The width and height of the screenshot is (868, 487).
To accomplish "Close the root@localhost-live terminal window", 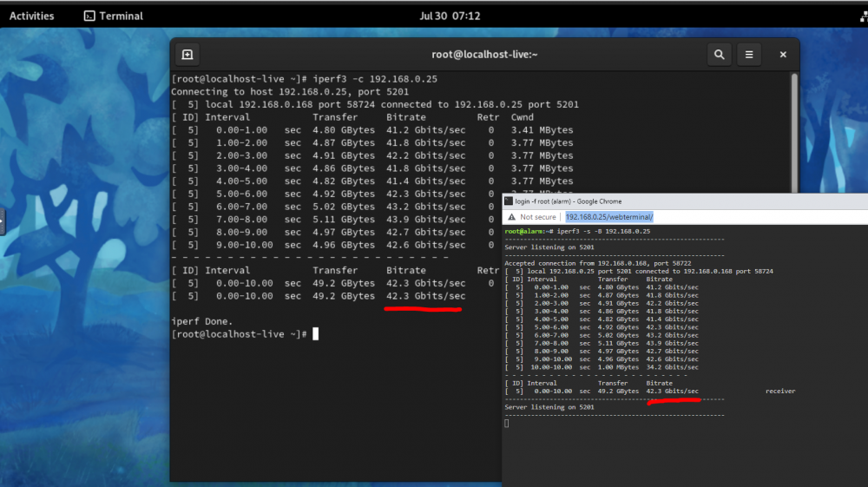I will (783, 54).
